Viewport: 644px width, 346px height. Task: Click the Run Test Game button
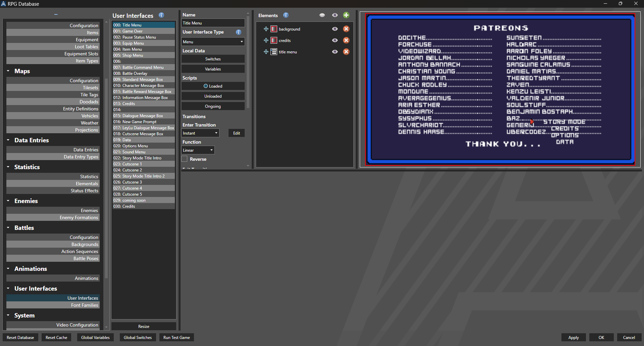coord(177,338)
